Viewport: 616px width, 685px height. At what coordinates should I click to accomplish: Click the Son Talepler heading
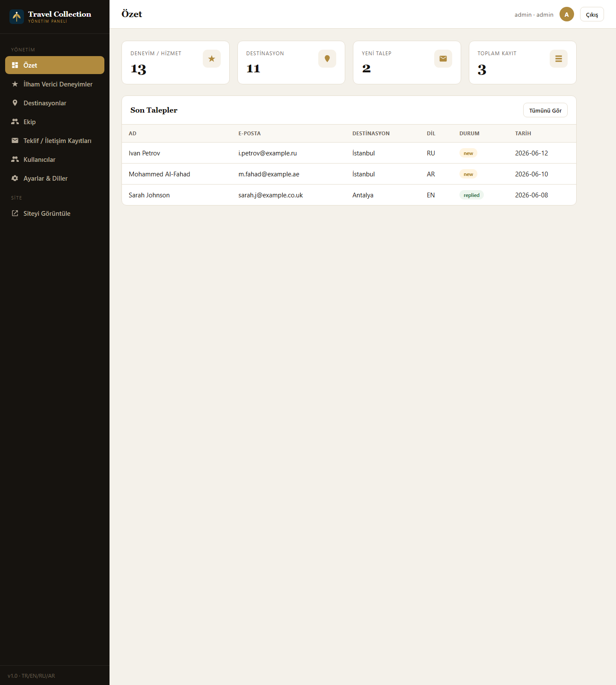coord(154,110)
